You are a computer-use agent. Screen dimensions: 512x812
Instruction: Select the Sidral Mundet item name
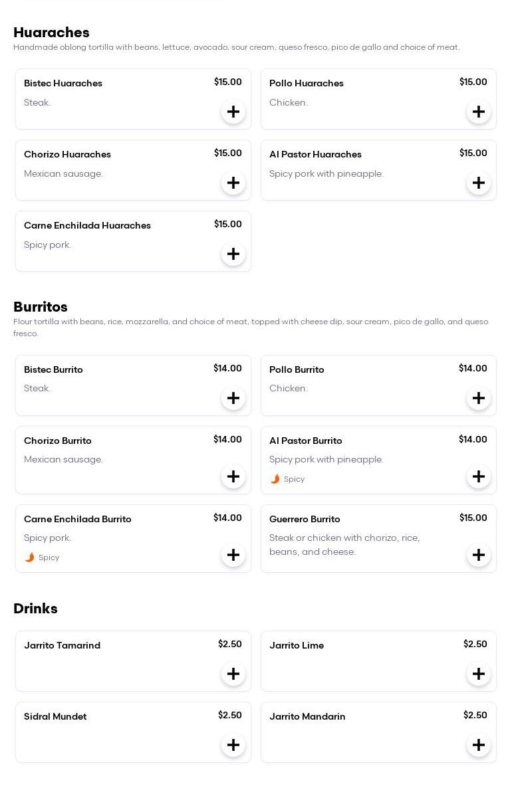pyautogui.click(x=55, y=716)
